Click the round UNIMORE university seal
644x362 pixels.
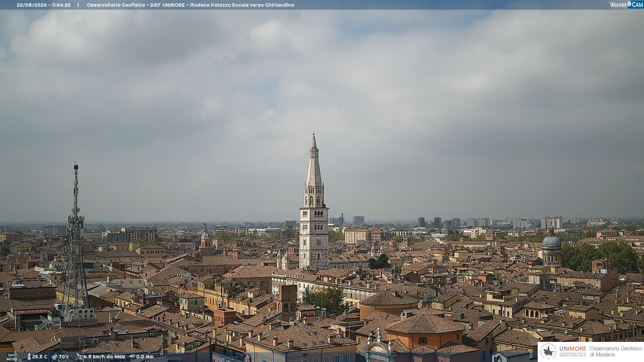tap(548, 352)
